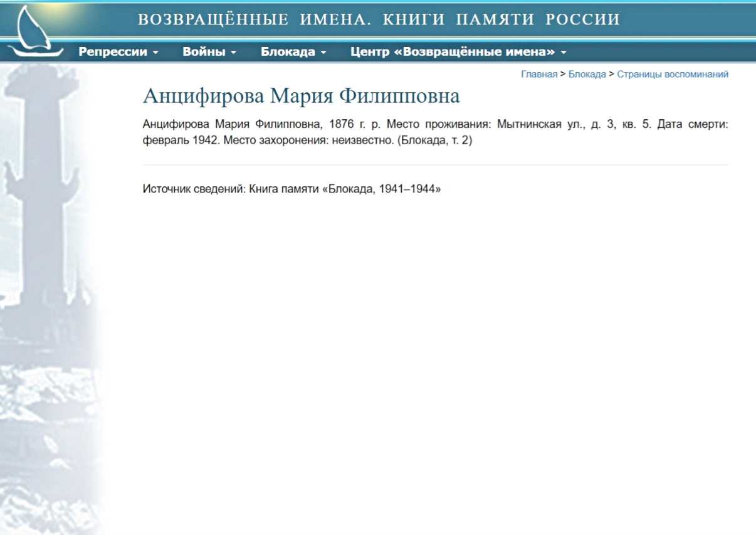Click the heading Анцифирова Мария Филипповна

pos(301,96)
